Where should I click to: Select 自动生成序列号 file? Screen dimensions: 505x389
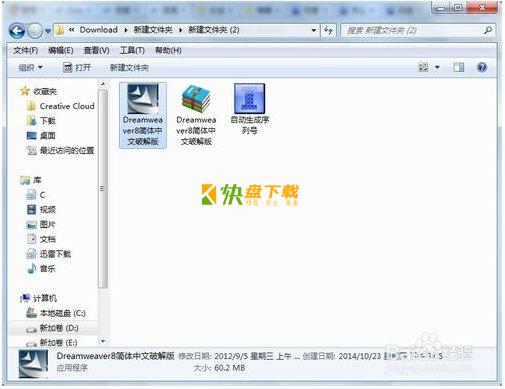point(250,109)
